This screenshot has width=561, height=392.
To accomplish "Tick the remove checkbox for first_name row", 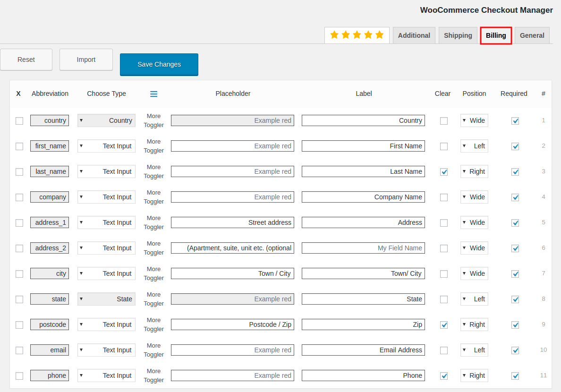I will coord(19,146).
